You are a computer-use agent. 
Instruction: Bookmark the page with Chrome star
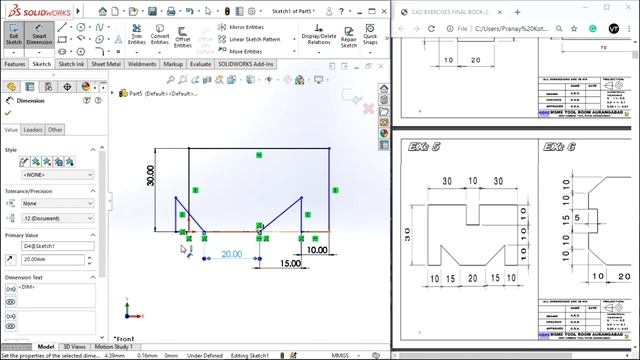574,29
